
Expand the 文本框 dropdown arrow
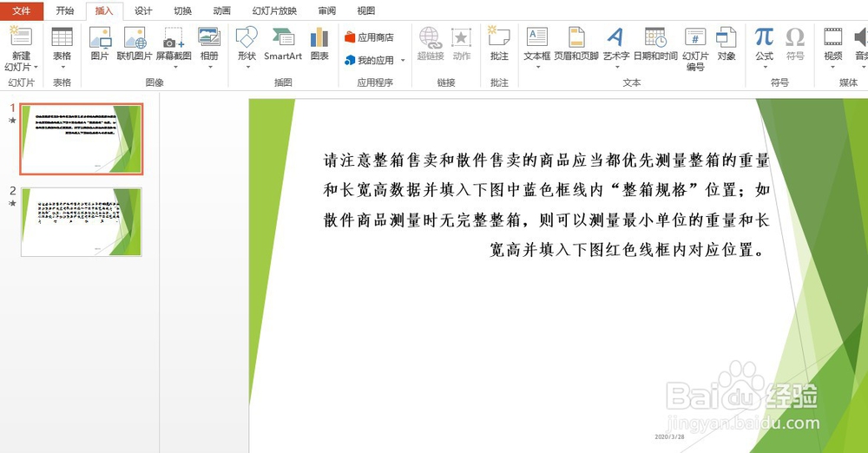537,67
